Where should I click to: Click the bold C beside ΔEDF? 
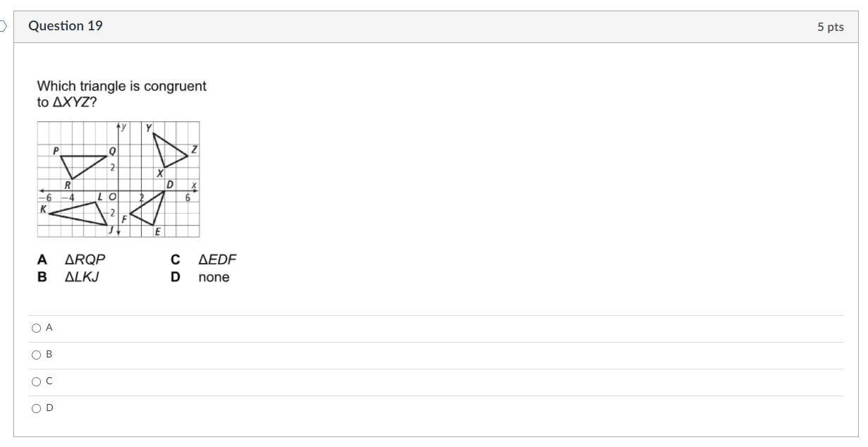click(x=176, y=259)
